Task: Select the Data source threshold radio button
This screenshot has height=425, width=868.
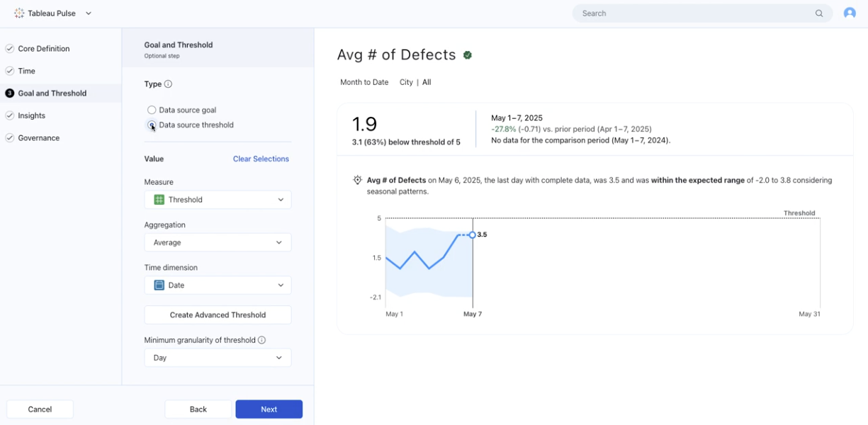Action: [x=152, y=125]
